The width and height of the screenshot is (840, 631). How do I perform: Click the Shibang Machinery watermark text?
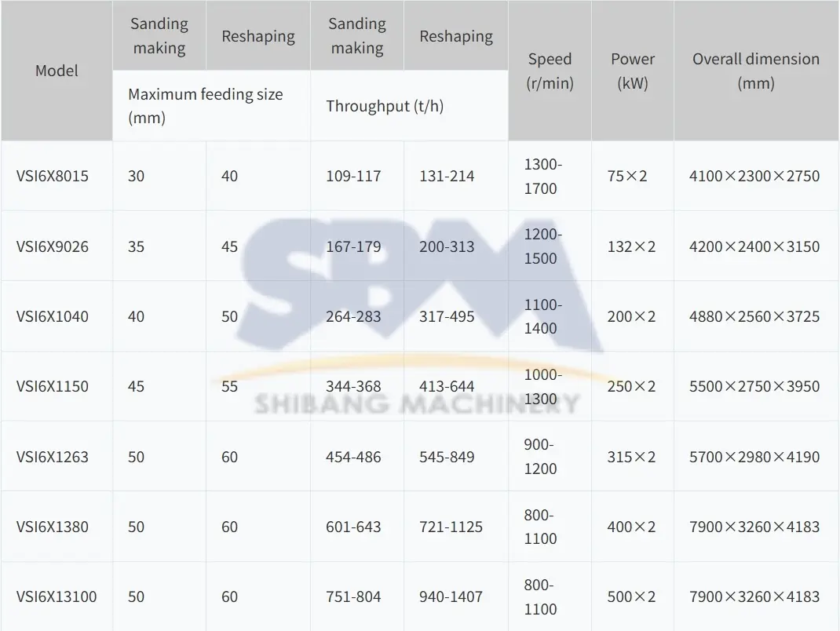click(416, 403)
